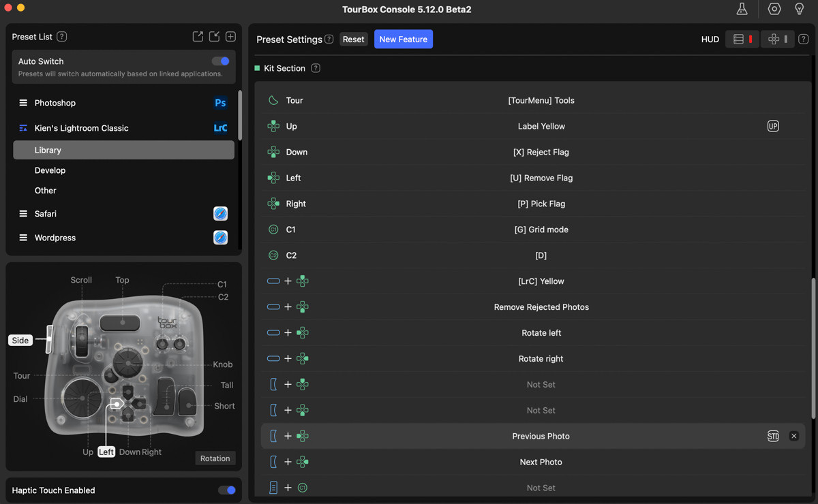
Task: Click the lightbulb tips icon
Action: pos(800,9)
